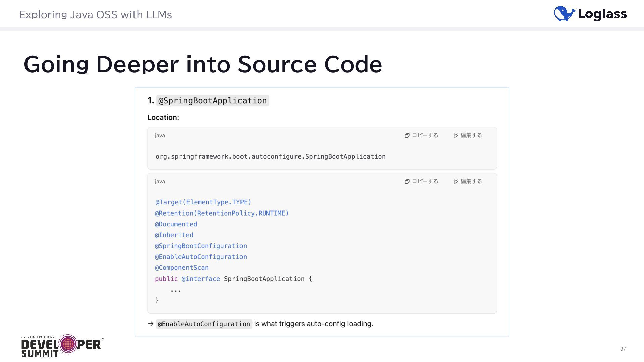Viewport: 644px width, 362px height.
Task: Click the inline @EnableAutoConfiguration tag at bottom
Action: pyautogui.click(x=204, y=324)
